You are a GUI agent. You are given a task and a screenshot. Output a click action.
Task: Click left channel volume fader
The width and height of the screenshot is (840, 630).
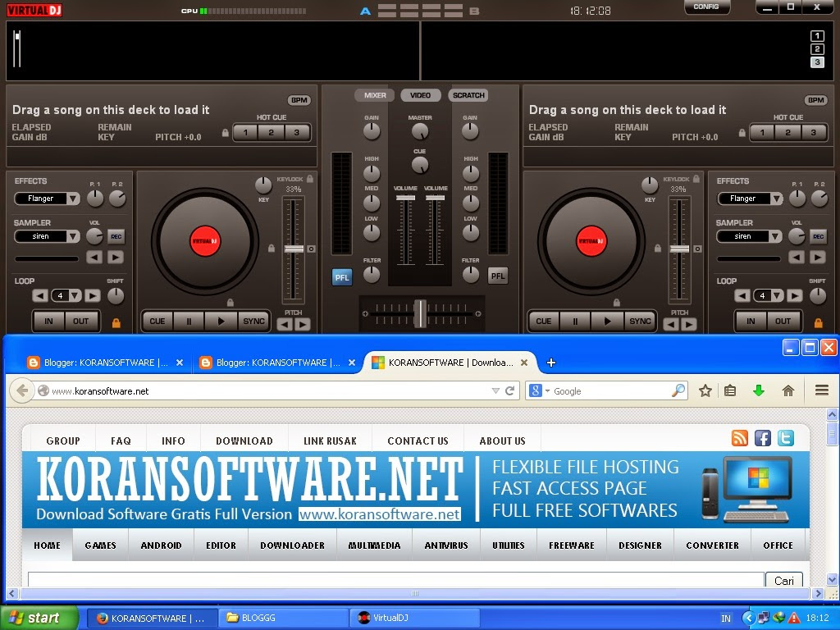(405, 199)
